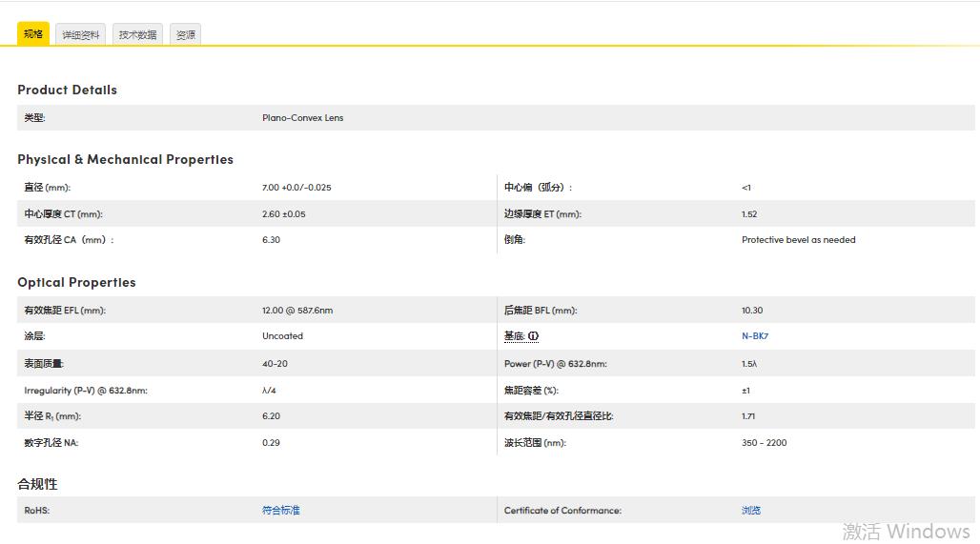
Task: Click the 合规性 section heading
Action: [37, 484]
